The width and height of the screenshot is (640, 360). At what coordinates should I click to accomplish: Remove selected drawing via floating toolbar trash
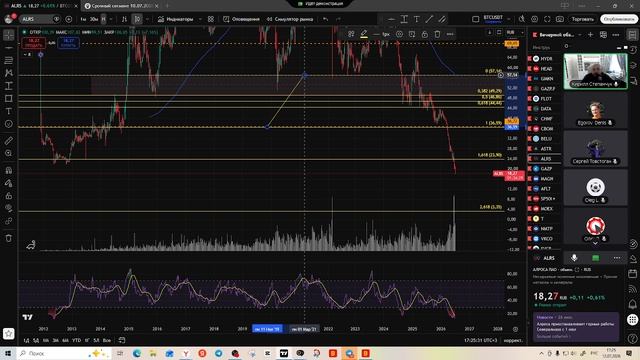point(437,34)
